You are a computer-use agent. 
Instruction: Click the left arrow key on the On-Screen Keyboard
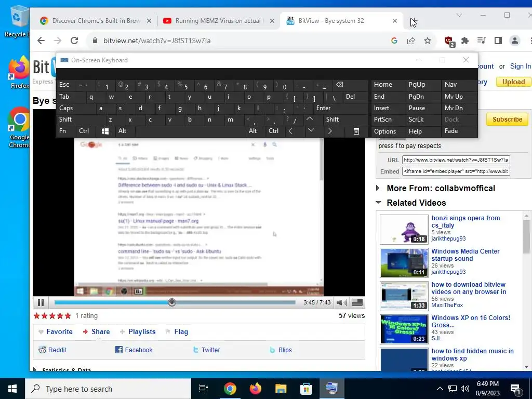[290, 131]
